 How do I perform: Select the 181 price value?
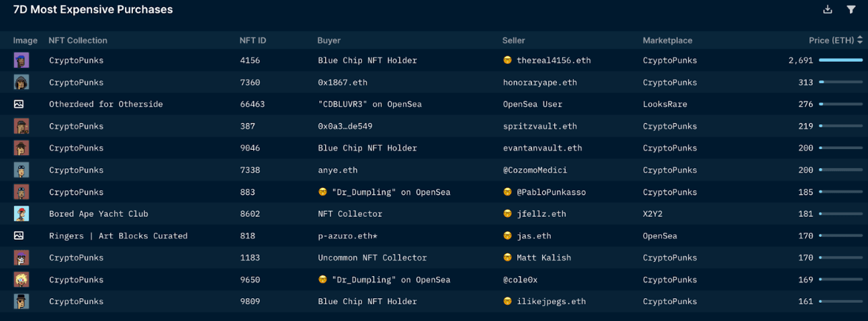(806, 214)
